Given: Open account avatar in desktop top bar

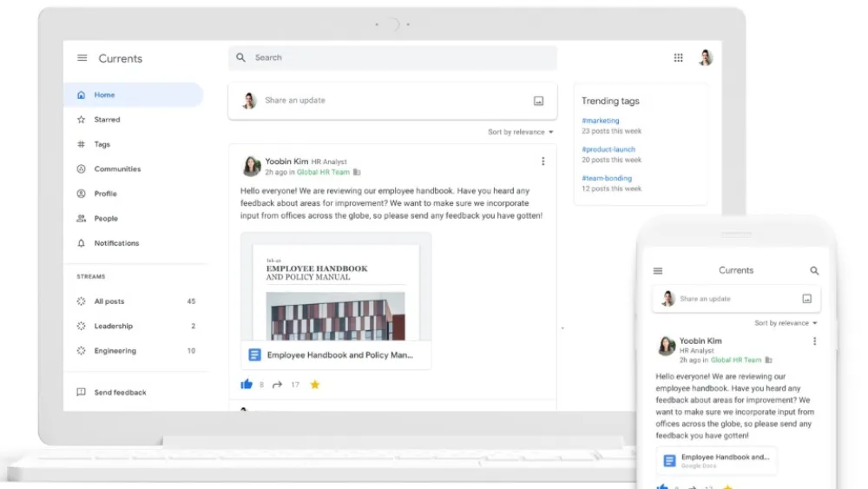Looking at the screenshot, I should coord(705,57).
